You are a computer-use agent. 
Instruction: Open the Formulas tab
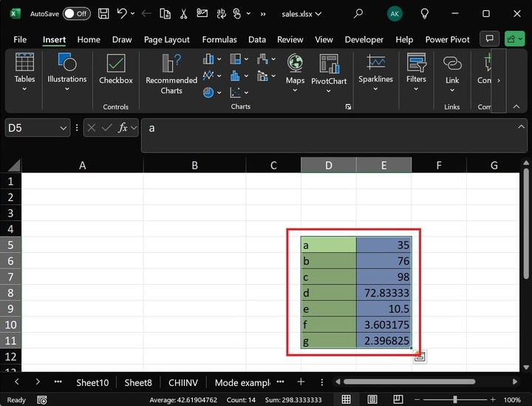coord(219,40)
